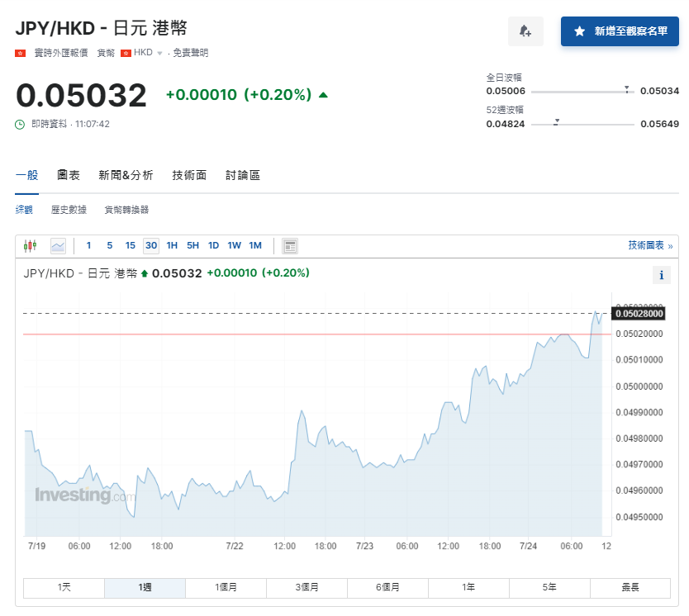Click the chart layout panel icon beside timeframes
689x616 pixels.
click(x=289, y=245)
